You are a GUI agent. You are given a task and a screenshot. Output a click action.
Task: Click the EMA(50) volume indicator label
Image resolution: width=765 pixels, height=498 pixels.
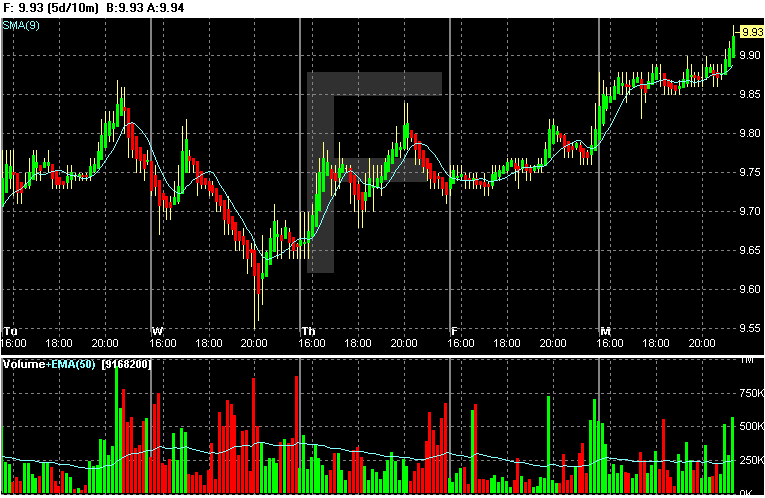tap(73, 364)
